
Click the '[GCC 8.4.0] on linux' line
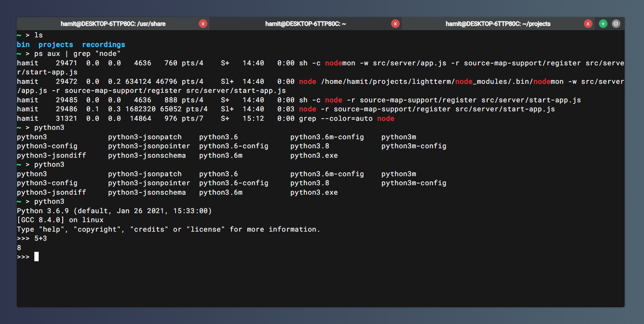pyautogui.click(x=60, y=220)
